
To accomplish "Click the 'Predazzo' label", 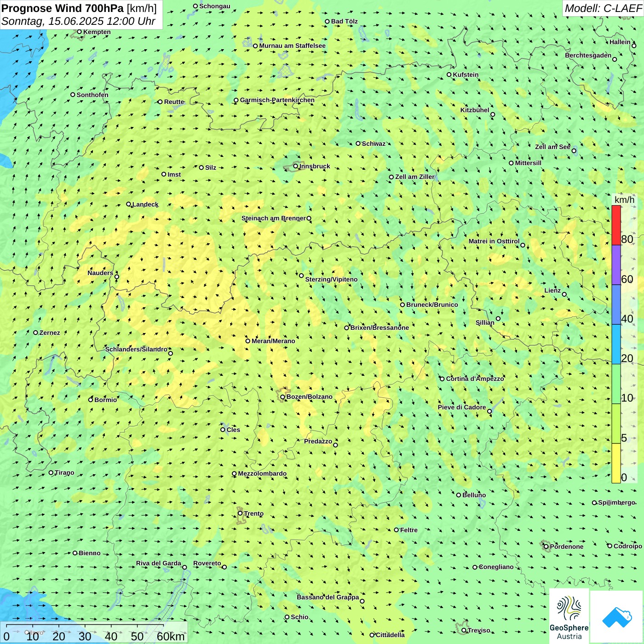I will coord(318,441).
